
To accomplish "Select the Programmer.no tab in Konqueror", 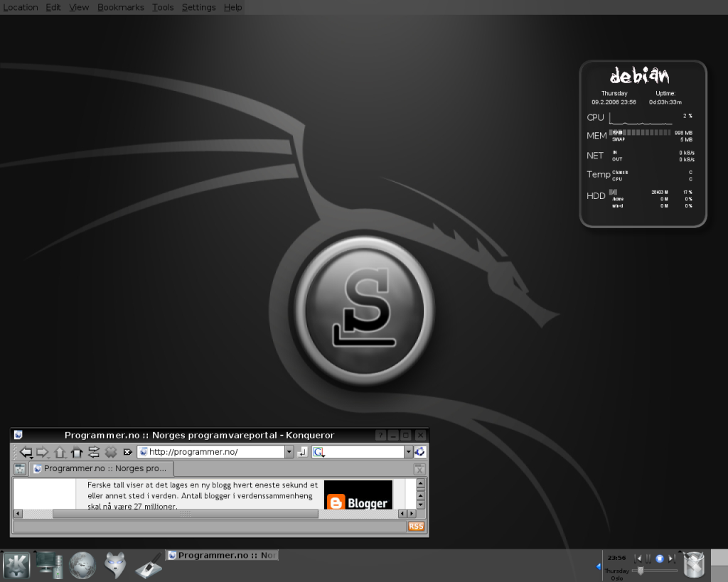I will (101, 468).
